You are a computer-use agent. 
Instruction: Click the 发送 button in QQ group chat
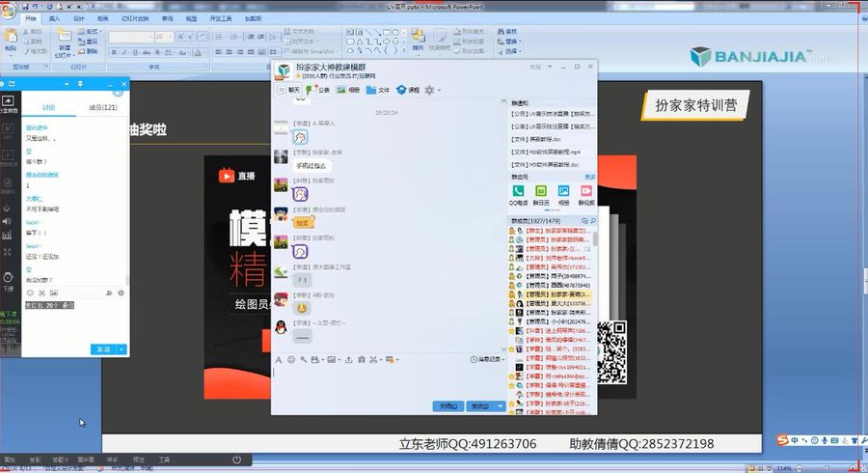(x=480, y=406)
